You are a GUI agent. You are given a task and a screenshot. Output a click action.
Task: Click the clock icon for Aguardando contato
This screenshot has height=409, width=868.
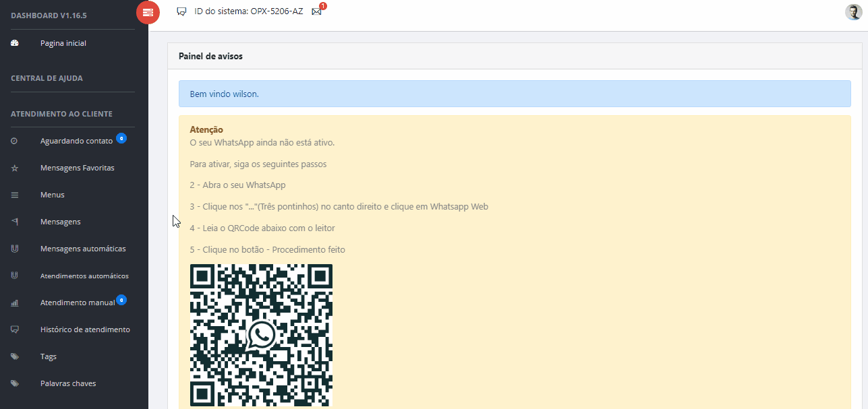[15, 141]
